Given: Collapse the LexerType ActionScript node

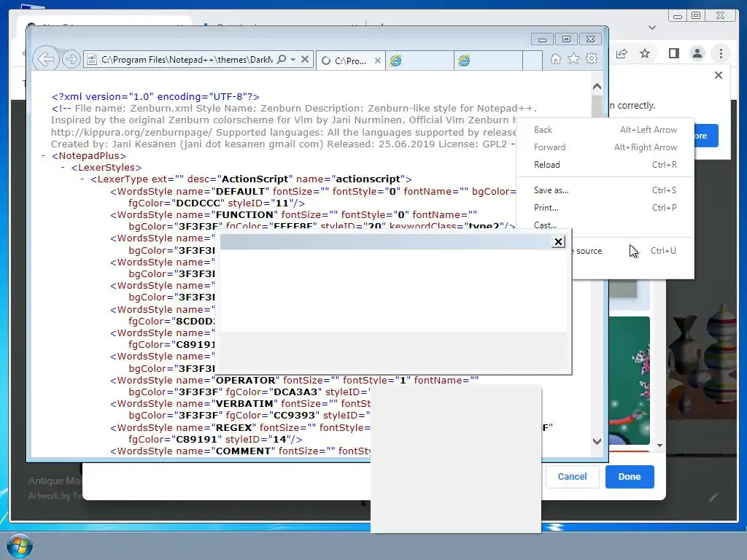Looking at the screenshot, I should click(x=82, y=179).
